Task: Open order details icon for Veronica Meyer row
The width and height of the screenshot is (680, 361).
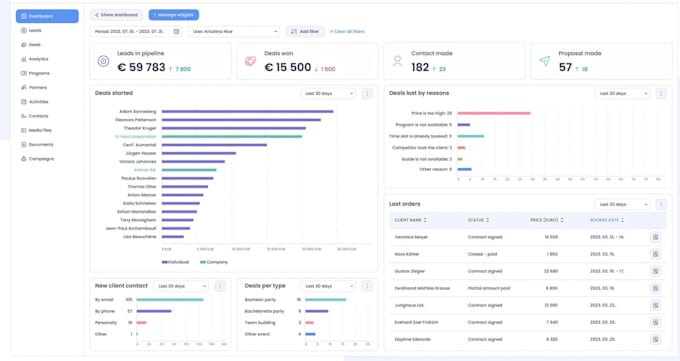Action: click(655, 237)
